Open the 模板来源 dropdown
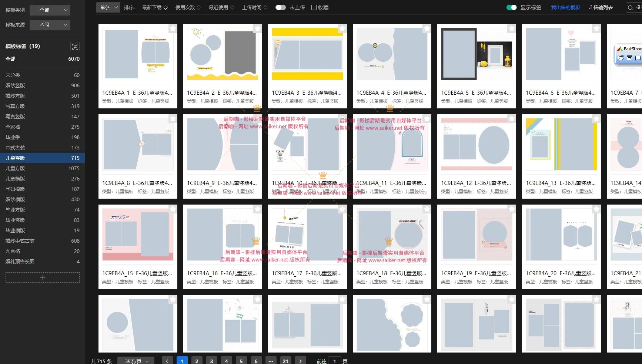This screenshot has height=364, width=642. pyautogui.click(x=50, y=25)
